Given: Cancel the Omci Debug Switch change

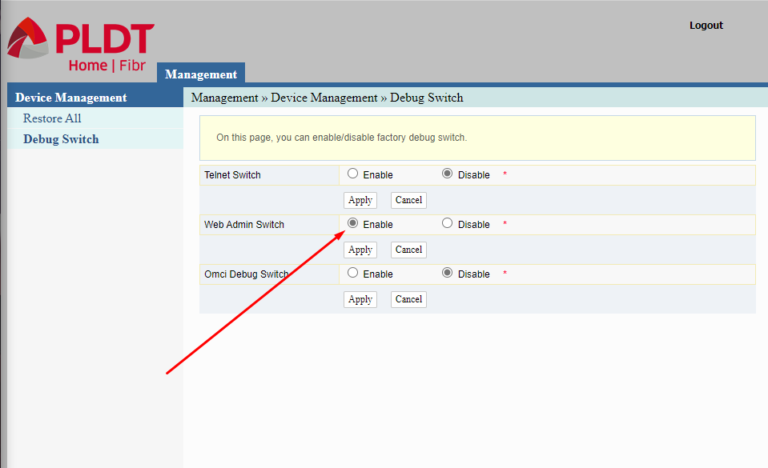Looking at the screenshot, I should (x=408, y=299).
